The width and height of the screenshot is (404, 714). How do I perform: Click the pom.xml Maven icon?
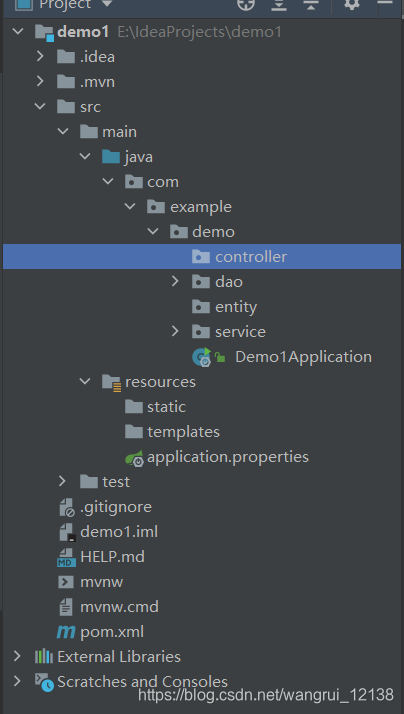(66, 632)
